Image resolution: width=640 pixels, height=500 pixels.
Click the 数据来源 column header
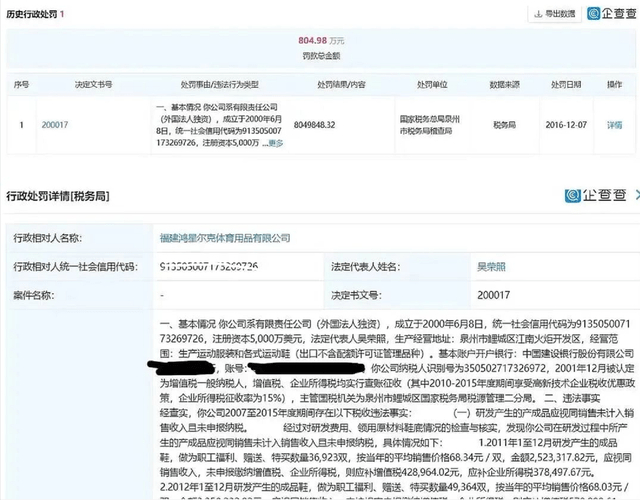[504, 84]
